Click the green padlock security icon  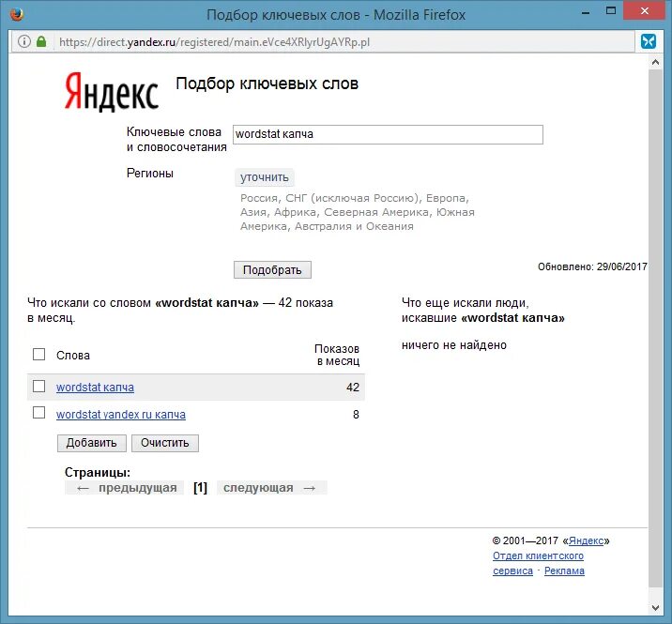click(41, 41)
